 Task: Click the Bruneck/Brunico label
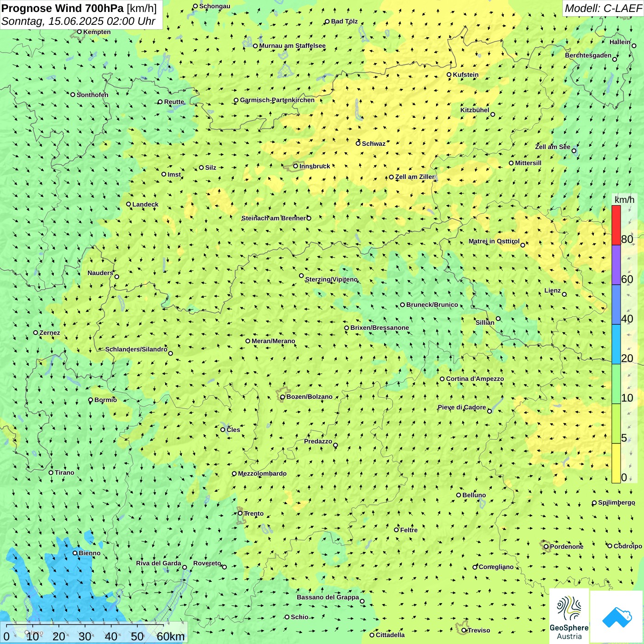pos(432,305)
